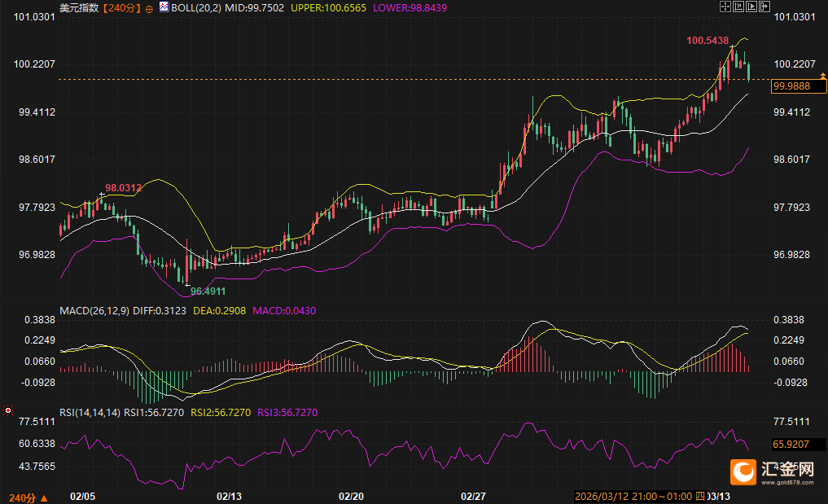Click the MACD(26,12,9) indicator label

pos(92,311)
